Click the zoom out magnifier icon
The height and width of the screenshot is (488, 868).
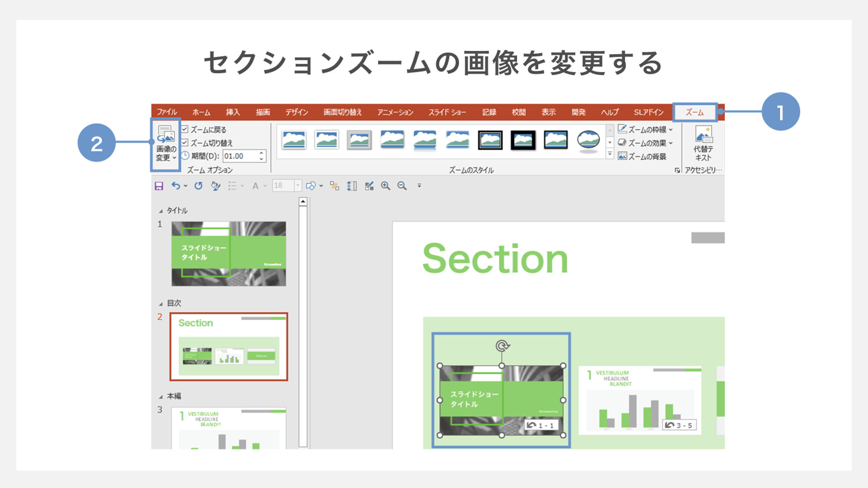(402, 186)
